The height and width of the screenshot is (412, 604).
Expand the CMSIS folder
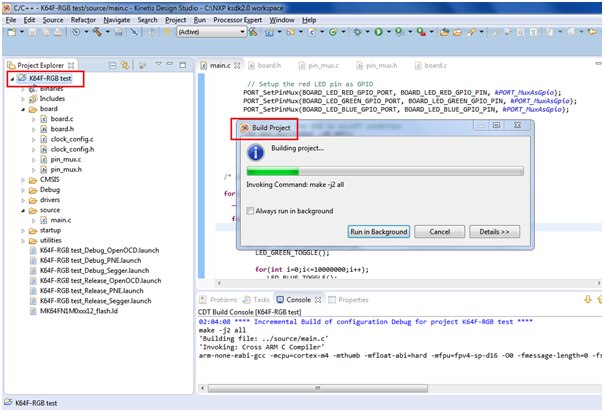tap(23, 180)
